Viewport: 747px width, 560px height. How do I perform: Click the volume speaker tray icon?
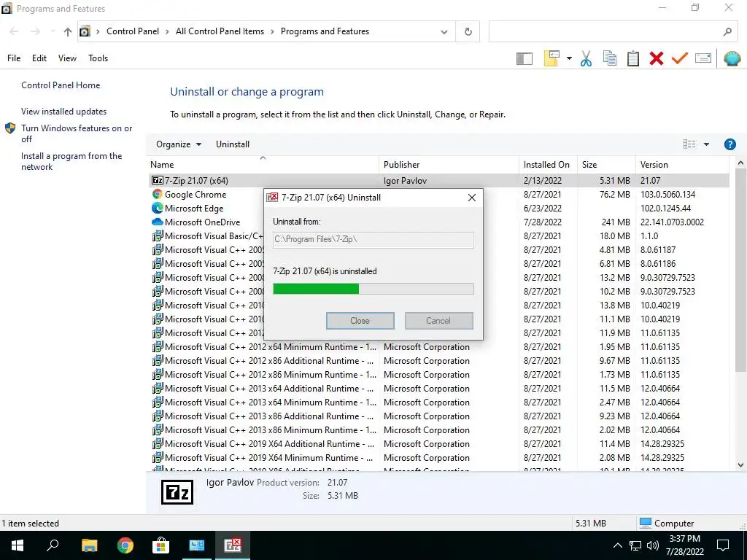pos(653,545)
